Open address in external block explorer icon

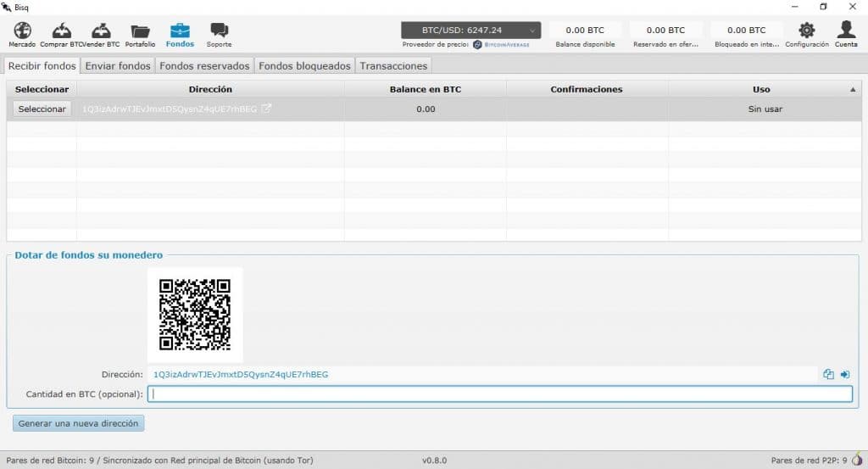(x=266, y=109)
